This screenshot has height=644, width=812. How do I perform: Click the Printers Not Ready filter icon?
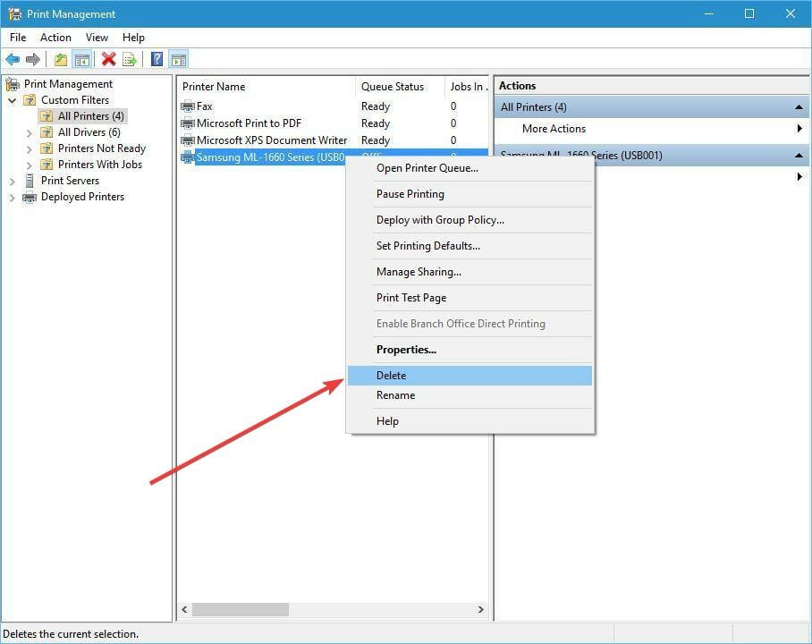point(47,148)
